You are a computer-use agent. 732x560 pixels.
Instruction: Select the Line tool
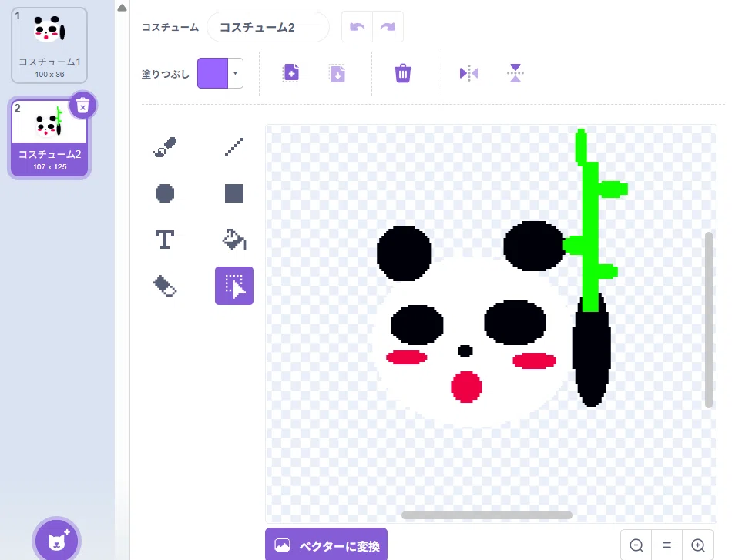234,147
